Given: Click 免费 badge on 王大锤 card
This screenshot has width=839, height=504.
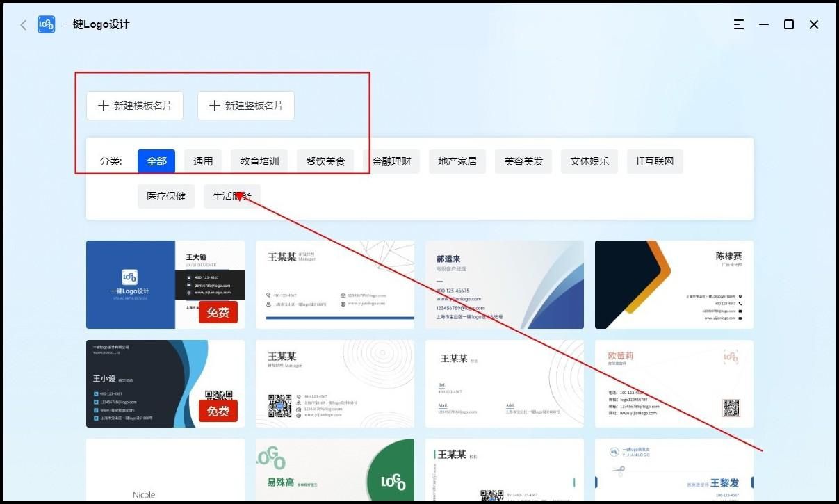Looking at the screenshot, I should [218, 312].
